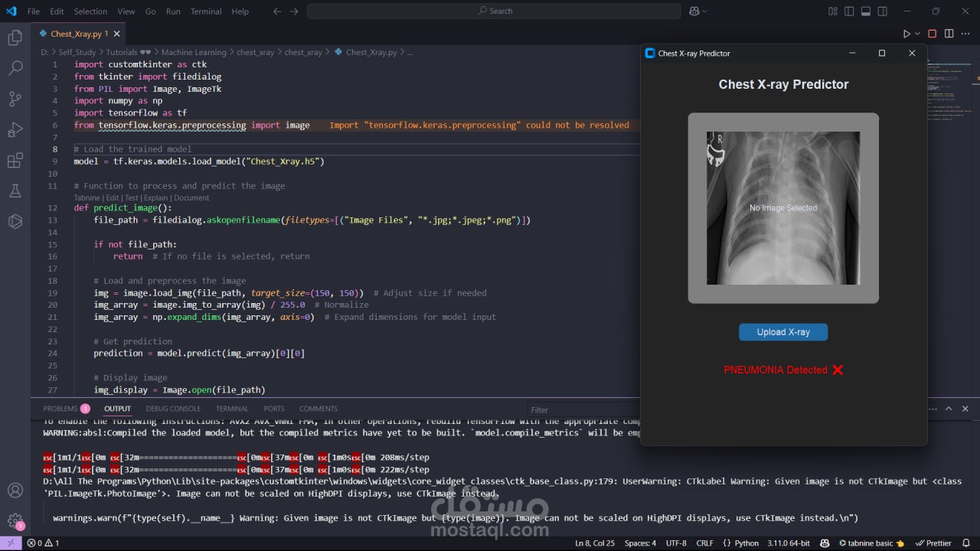This screenshot has height=551, width=980.
Task: Click the X-ray image preview
Action: [x=782, y=208]
